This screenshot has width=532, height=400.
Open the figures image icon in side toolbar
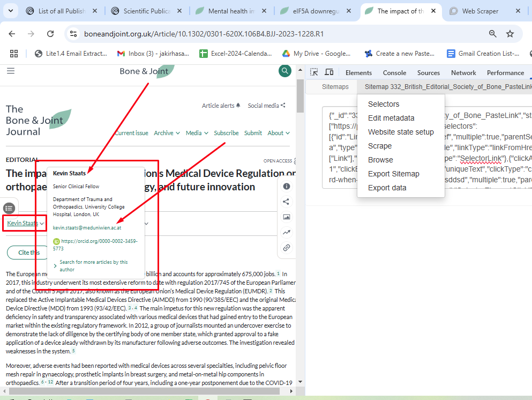click(287, 217)
